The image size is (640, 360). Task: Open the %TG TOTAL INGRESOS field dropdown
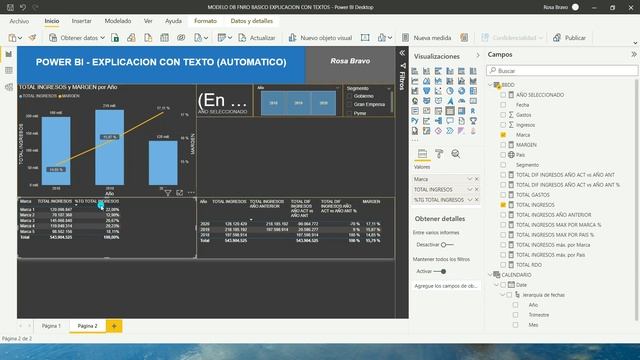(469, 200)
